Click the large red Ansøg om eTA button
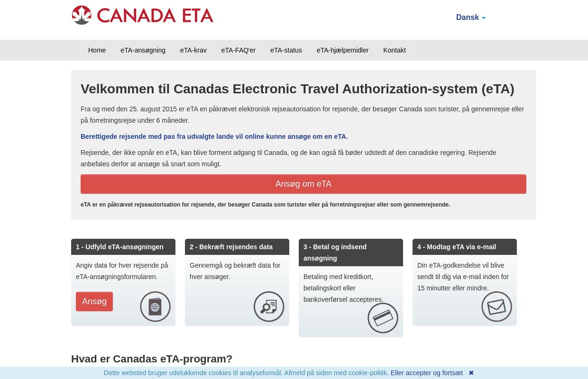 303,184
